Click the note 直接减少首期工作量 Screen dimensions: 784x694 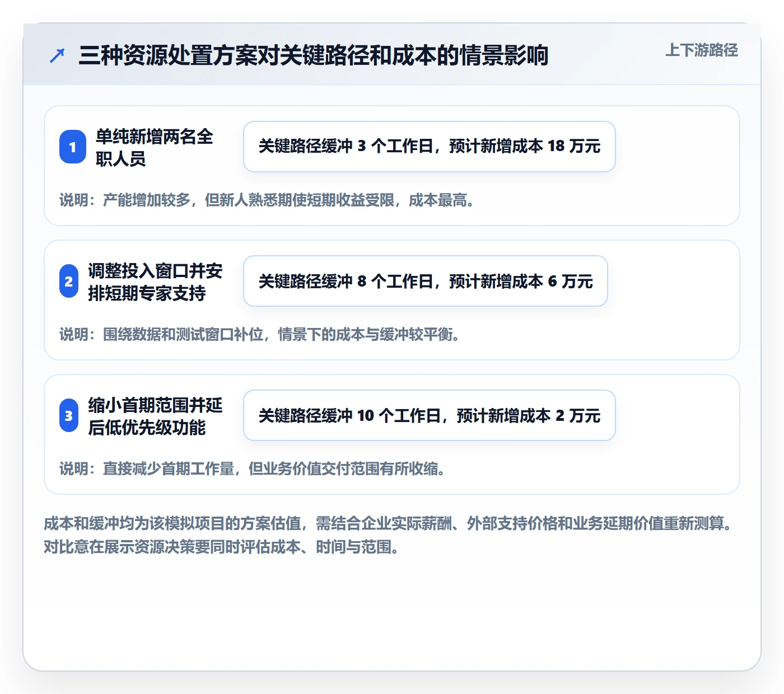click(x=254, y=468)
